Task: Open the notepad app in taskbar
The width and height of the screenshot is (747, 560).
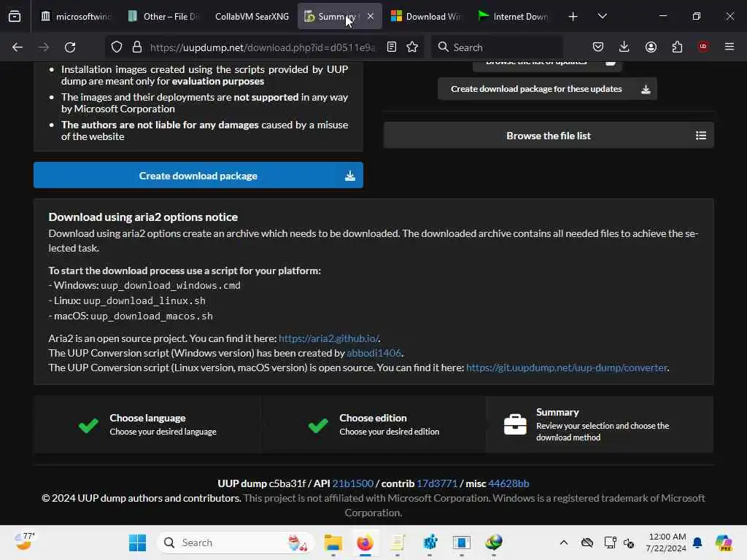Action: pyautogui.click(x=398, y=542)
